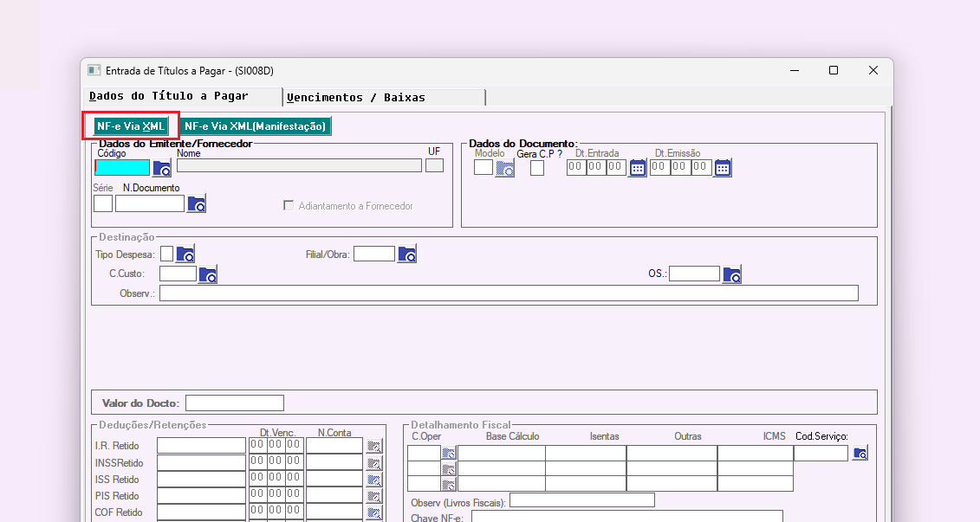Click the Filial/Obra input field

[x=374, y=254]
